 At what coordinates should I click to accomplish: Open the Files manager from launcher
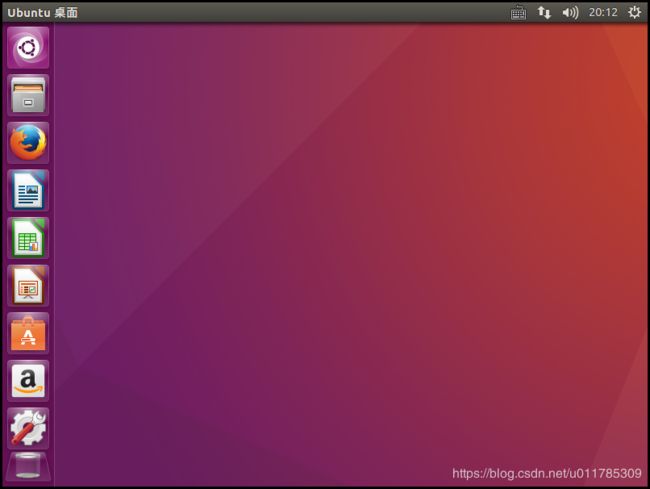tap(28, 95)
